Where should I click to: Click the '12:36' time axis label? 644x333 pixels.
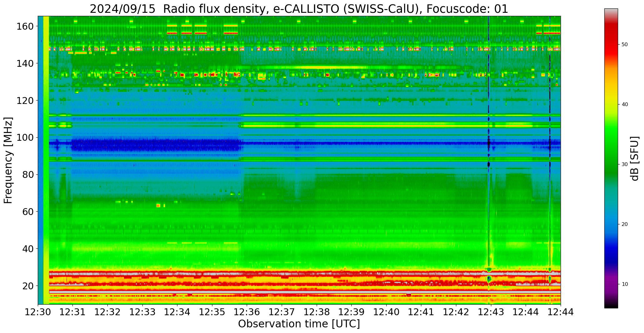pos(247,312)
